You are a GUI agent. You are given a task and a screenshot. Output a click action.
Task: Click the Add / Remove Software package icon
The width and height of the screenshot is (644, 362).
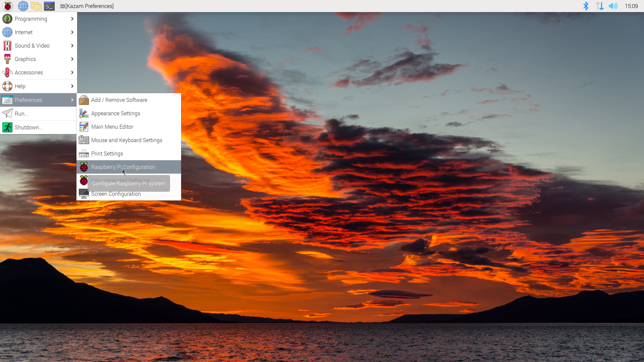(84, 100)
